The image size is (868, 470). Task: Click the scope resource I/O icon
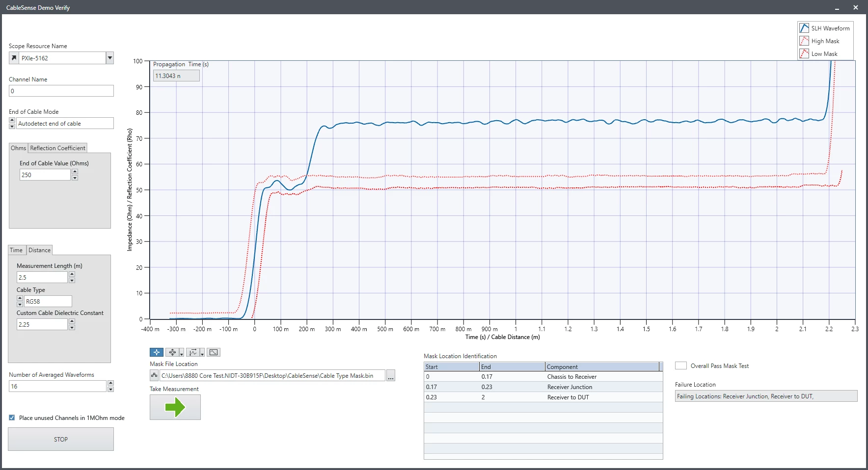pos(14,58)
